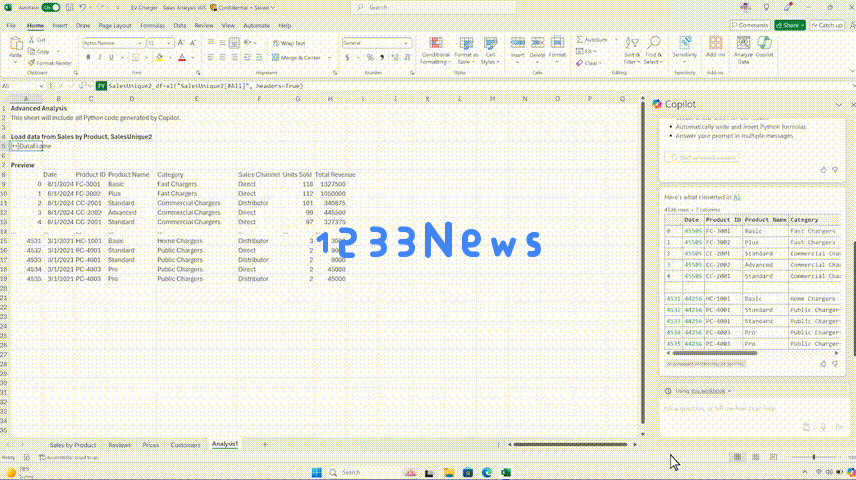Click the Increase Font Size icon

coord(181,43)
